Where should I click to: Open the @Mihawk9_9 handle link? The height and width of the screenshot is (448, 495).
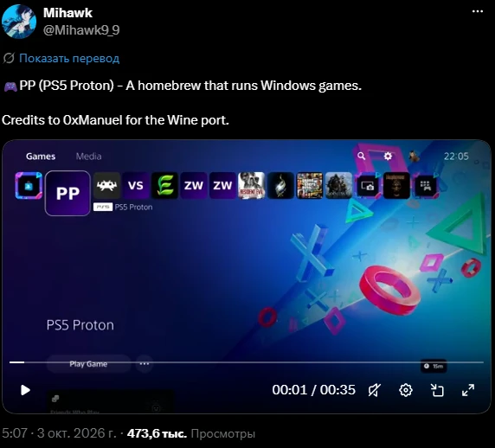coord(81,30)
